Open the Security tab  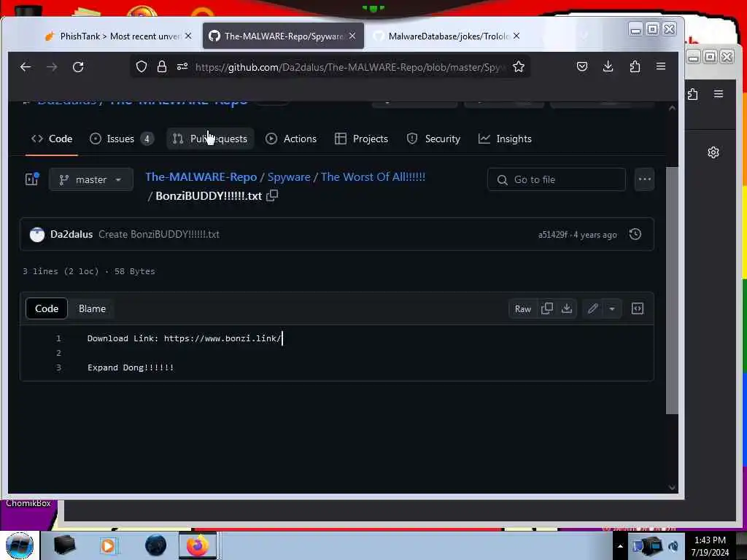433,139
